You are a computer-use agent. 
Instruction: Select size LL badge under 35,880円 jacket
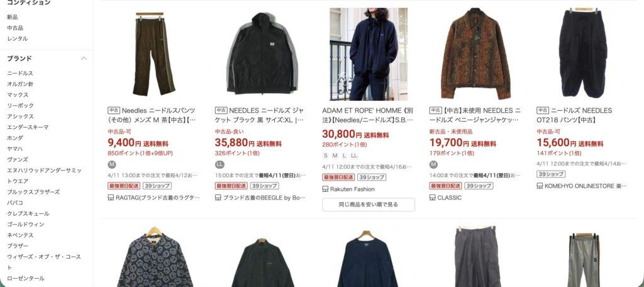point(219,164)
